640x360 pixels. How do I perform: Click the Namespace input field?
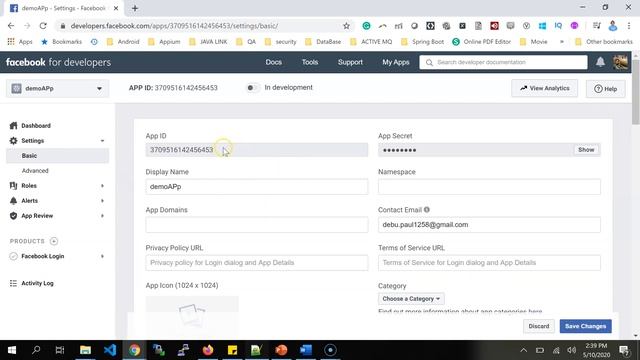click(489, 187)
